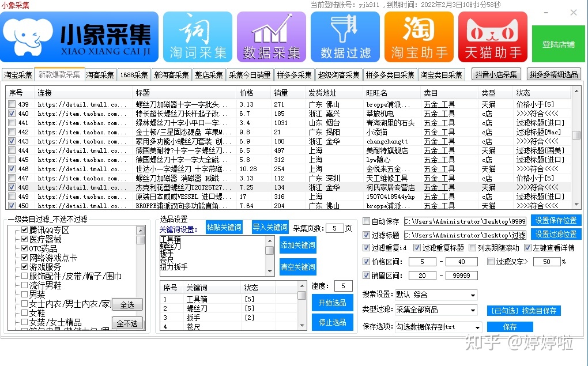This screenshot has height=366, width=588.
Task: Uncheck the row 448 checkbox
Action: point(12,187)
